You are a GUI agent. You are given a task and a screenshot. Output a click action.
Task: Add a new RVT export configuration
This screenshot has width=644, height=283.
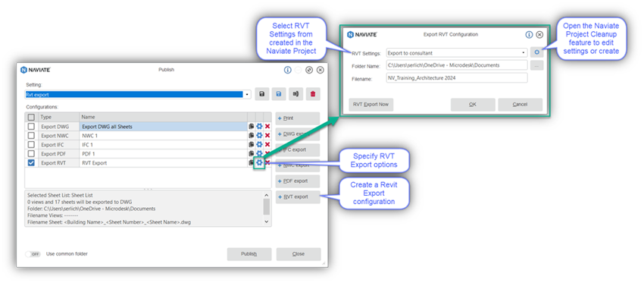tap(297, 197)
